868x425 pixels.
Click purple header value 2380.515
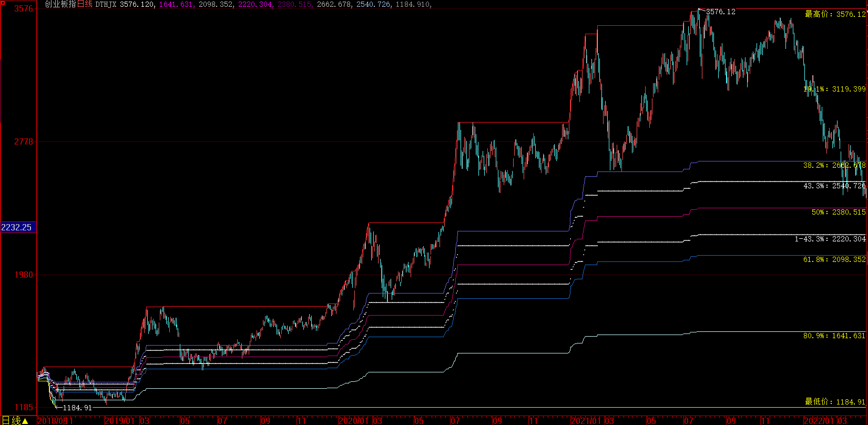[x=294, y=4]
